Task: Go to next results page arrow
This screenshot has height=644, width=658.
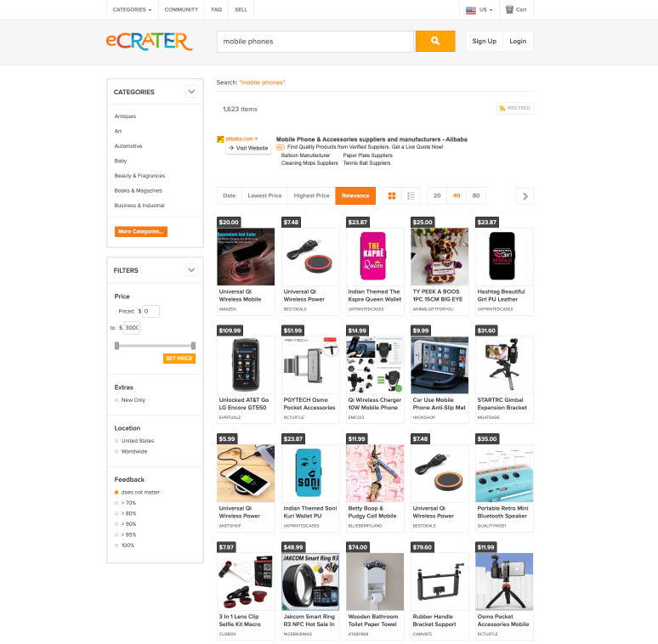Action: (x=525, y=196)
